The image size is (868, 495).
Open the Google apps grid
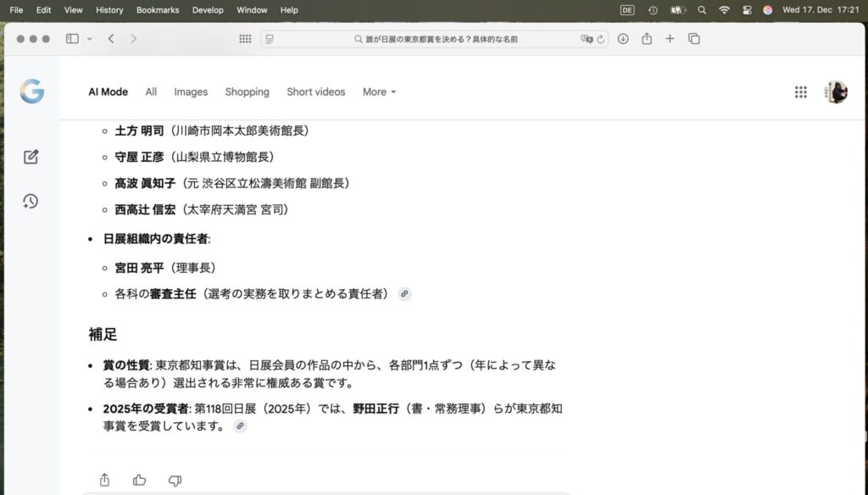pos(800,92)
